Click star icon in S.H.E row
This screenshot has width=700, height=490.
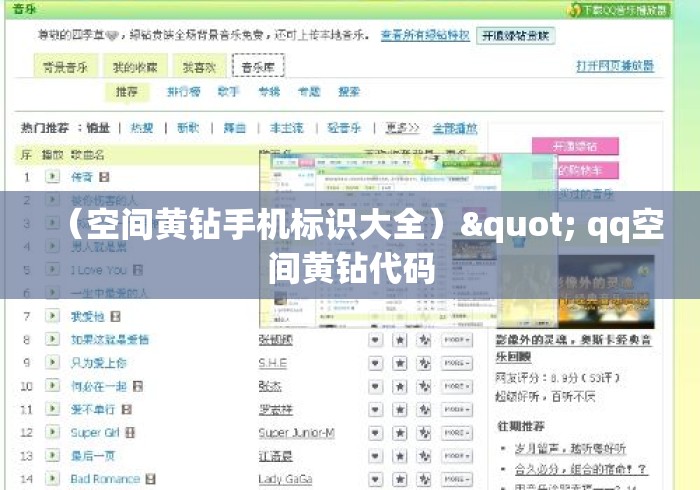[x=400, y=363]
